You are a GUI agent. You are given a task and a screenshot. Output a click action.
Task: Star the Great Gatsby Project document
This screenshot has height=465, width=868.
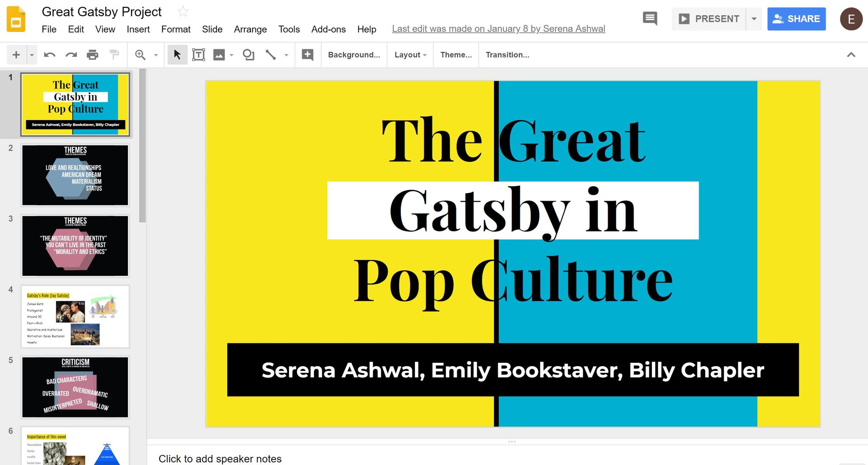183,11
